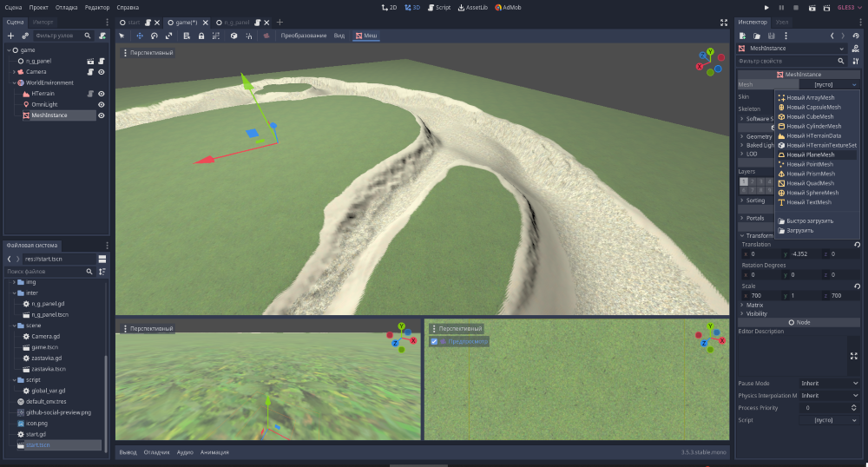
Task: Open inspector history icon
Action: point(857,36)
